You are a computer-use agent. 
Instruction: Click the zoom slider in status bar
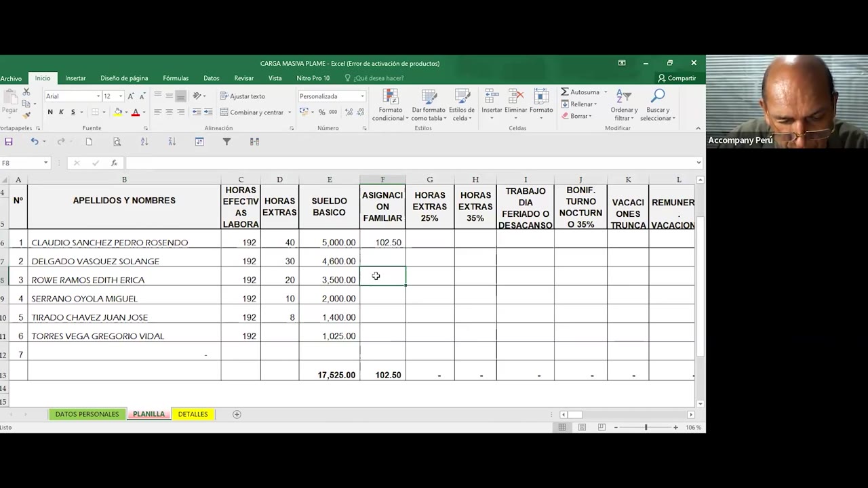646,427
